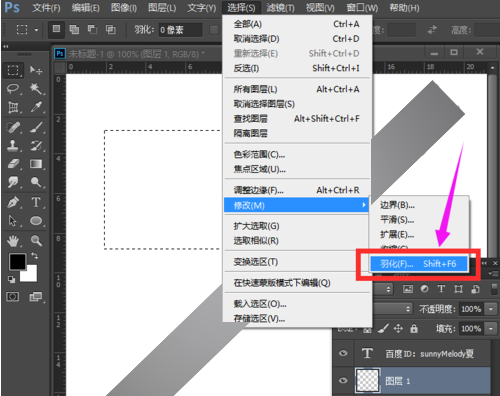
Task: Toggle lock position for layer
Action: tap(398, 329)
